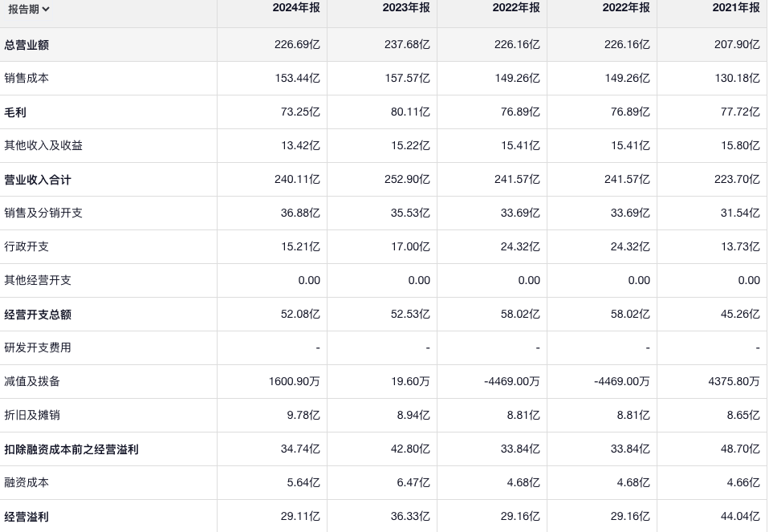Click the 2021年报 column header
This screenshot has height=532, width=769.
(736, 7)
